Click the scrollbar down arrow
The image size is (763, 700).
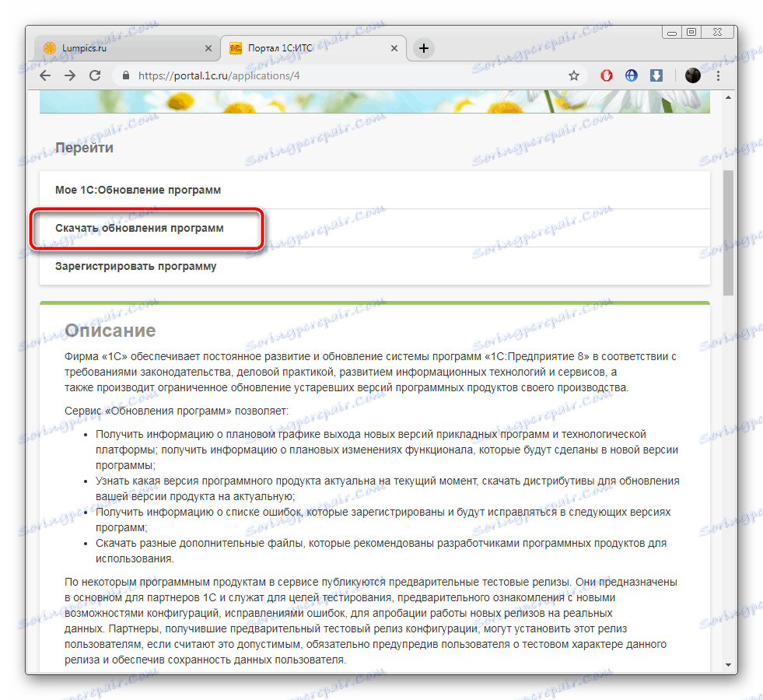tap(728, 664)
